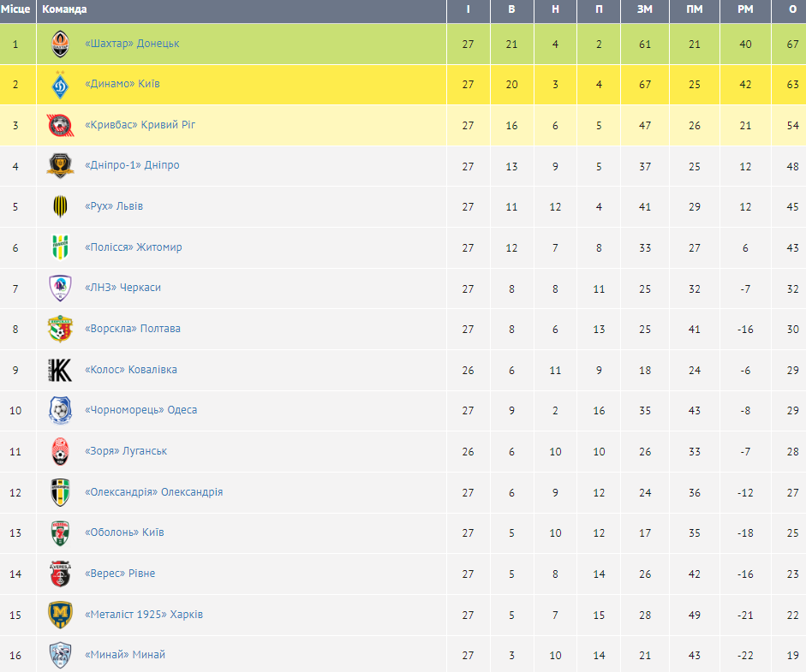806x672 pixels.
Task: Click the Kolos Kovalivka K logo
Action: [59, 370]
